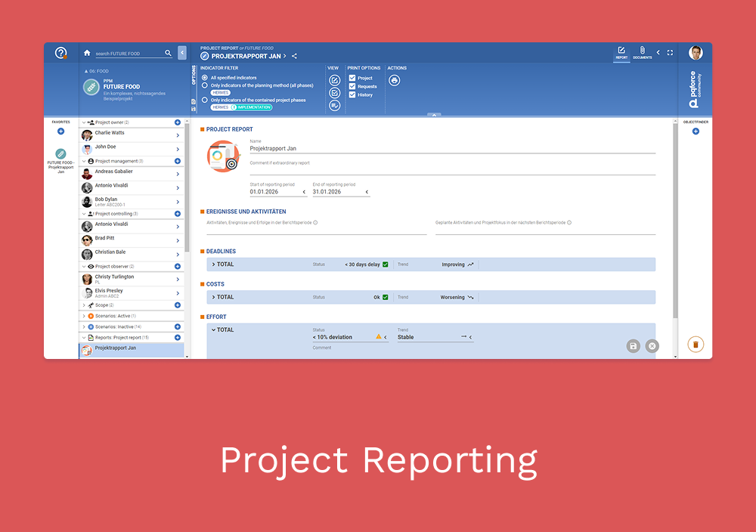
Task: Click the share icon next to Projektrapport Jan title
Action: pyautogui.click(x=294, y=56)
